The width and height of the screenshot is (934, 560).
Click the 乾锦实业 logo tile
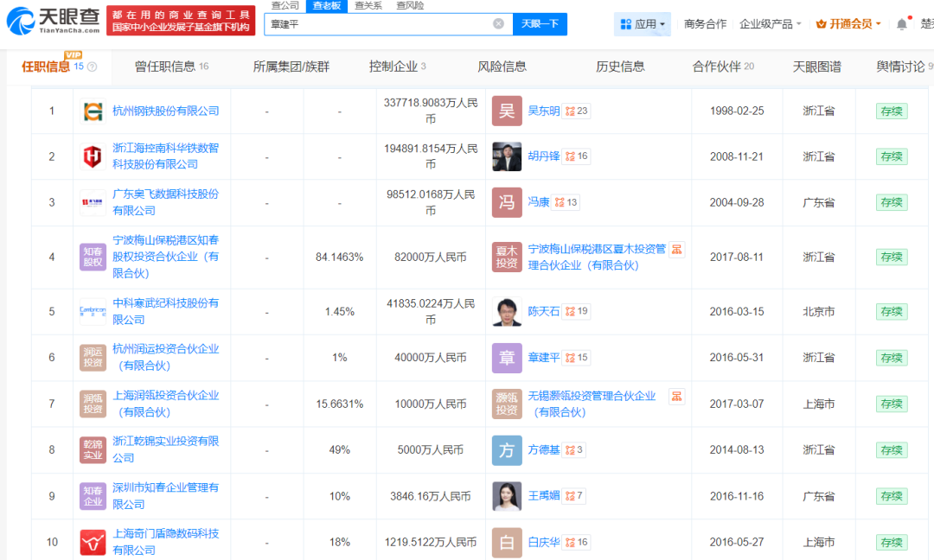(93, 450)
